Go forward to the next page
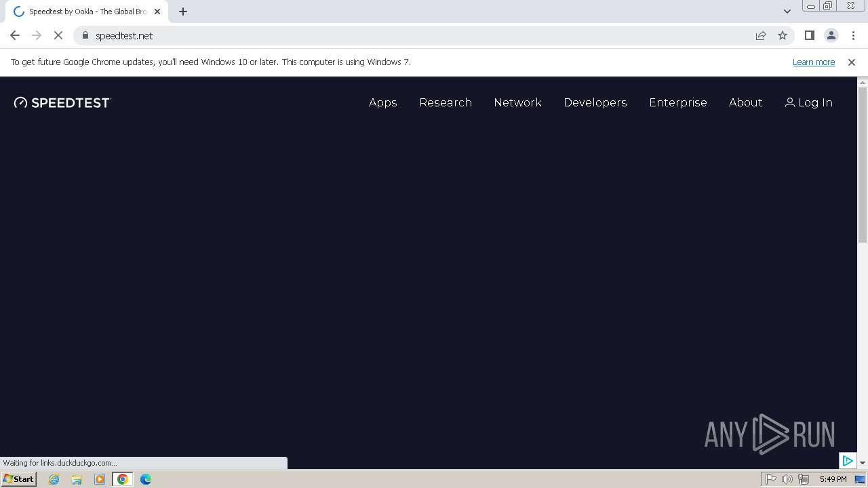Image resolution: width=868 pixels, height=488 pixels. click(x=37, y=35)
